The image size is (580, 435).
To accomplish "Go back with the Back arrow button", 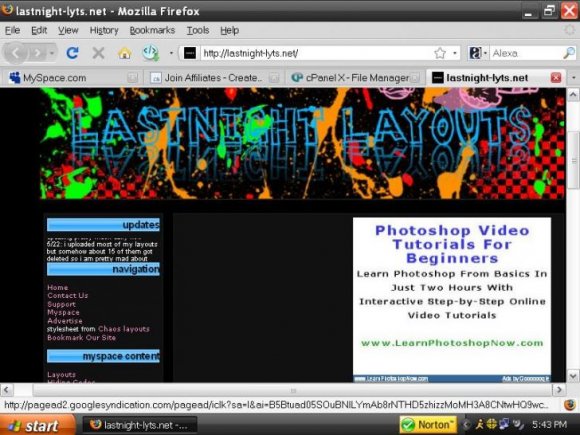I will (15, 53).
